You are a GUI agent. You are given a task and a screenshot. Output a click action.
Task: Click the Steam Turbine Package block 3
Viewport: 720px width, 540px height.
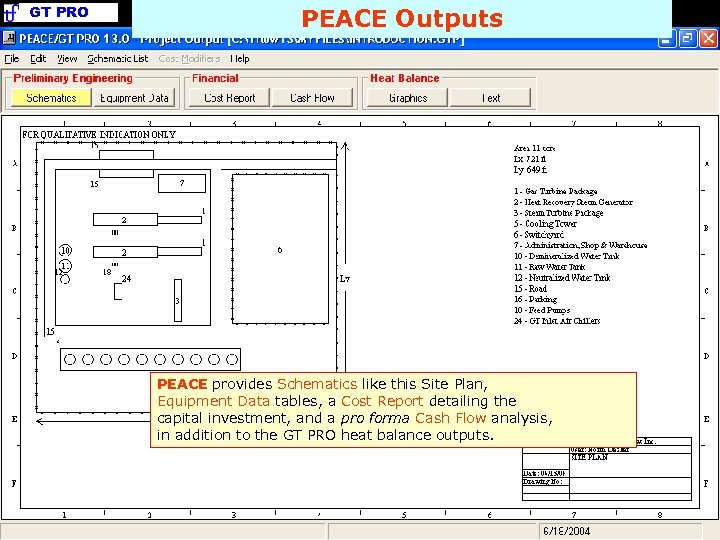point(178,300)
